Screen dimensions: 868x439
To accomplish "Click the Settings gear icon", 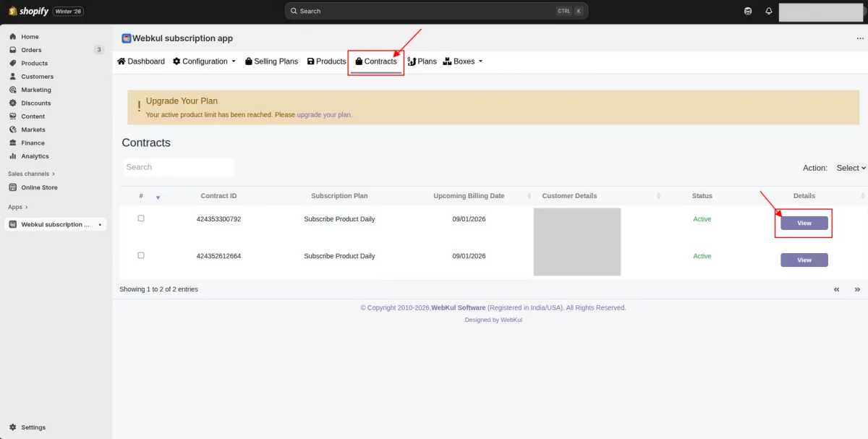I will 13,427.
